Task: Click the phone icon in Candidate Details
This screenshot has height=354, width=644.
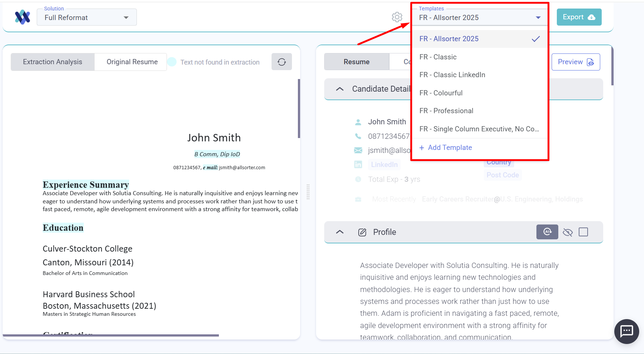Action: (358, 136)
